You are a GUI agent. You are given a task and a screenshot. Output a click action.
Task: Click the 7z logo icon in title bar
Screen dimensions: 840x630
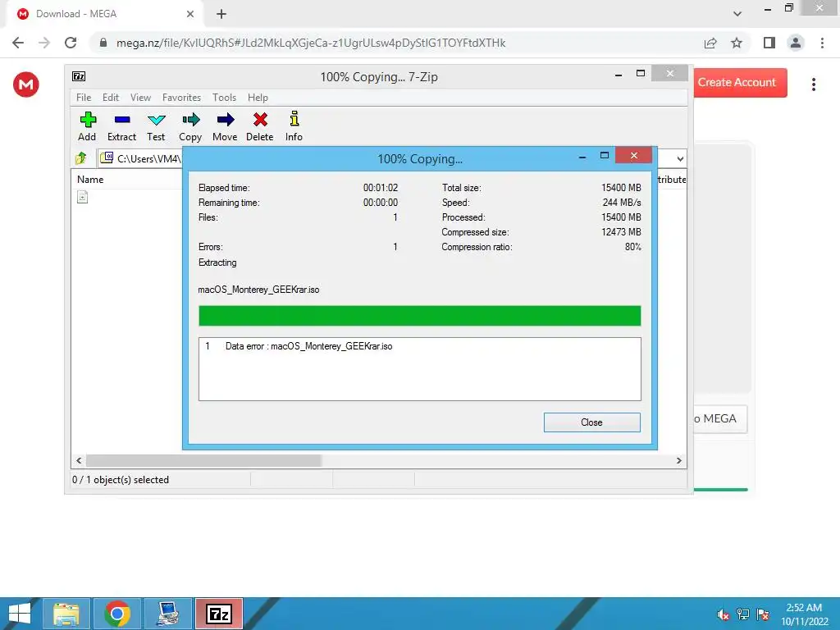coord(79,76)
